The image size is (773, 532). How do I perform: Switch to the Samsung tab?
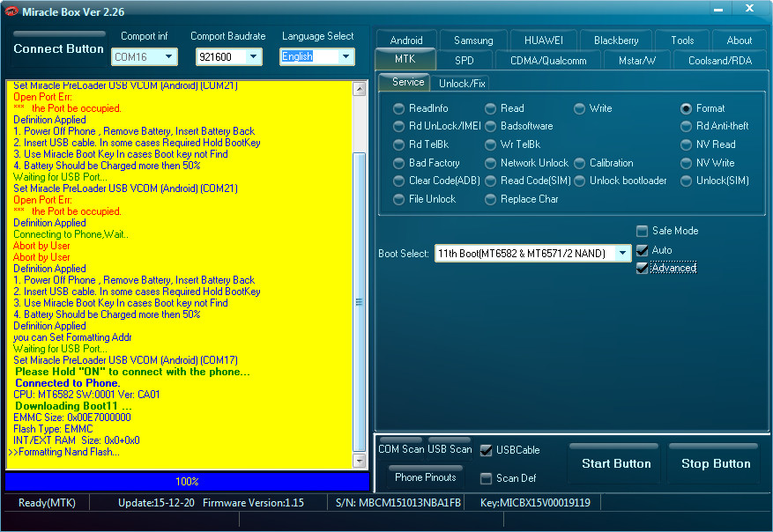pyautogui.click(x=473, y=40)
